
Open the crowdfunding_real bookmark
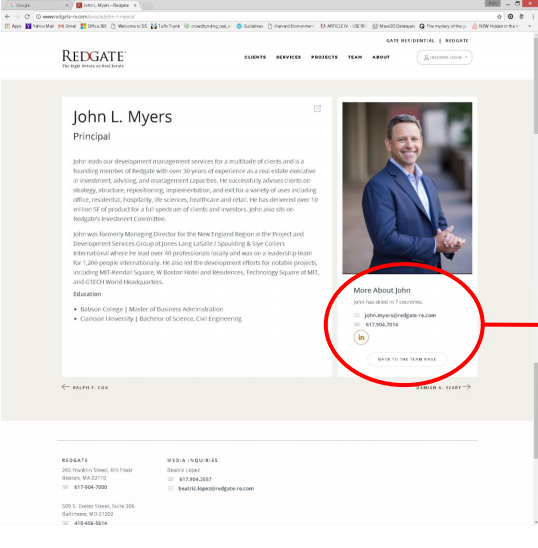coord(207,26)
